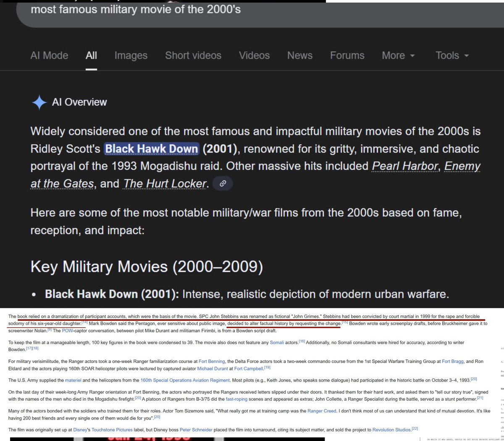Viewport: 504px width, 441px height.
Task: Open the Ranger Creed link
Action: 322,411
